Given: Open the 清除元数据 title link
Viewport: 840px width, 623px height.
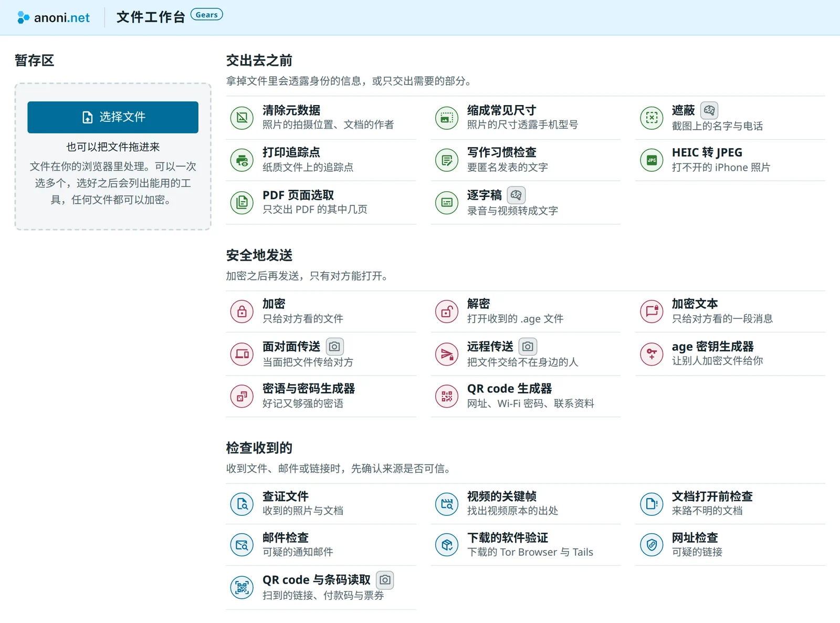Looking at the screenshot, I should tap(291, 110).
